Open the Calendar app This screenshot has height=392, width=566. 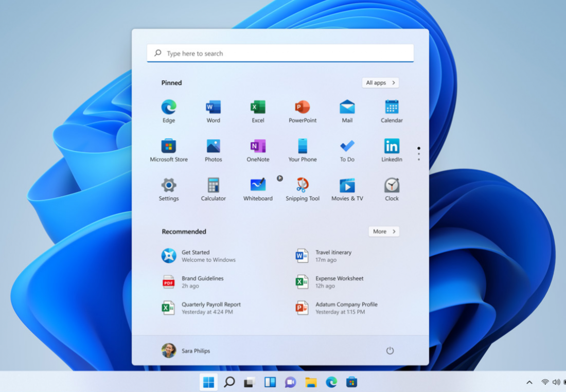pos(392,111)
